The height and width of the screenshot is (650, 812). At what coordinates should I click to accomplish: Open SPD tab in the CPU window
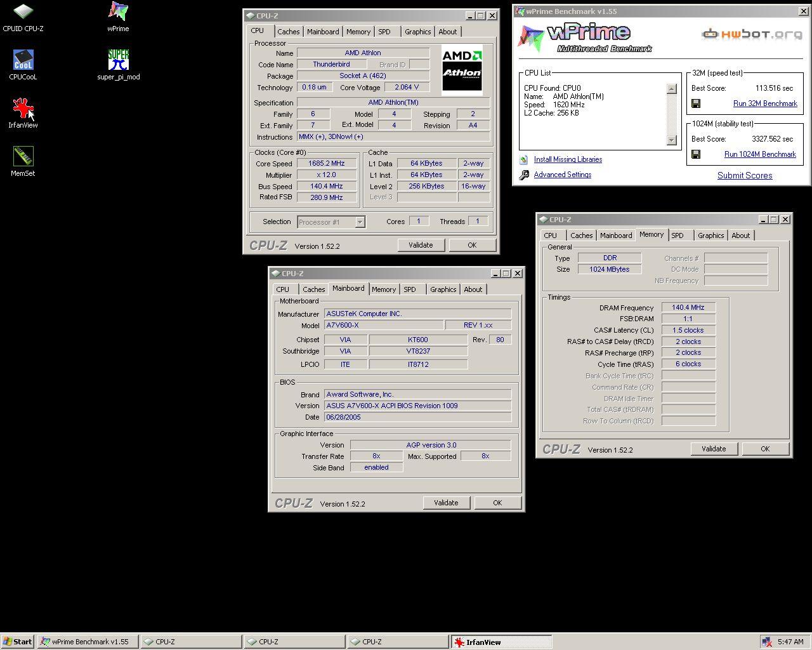point(384,32)
